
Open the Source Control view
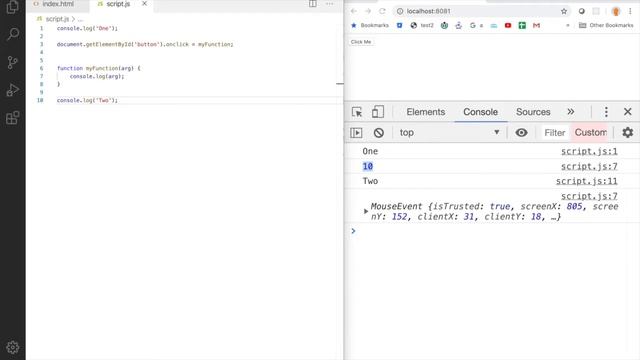(13, 62)
